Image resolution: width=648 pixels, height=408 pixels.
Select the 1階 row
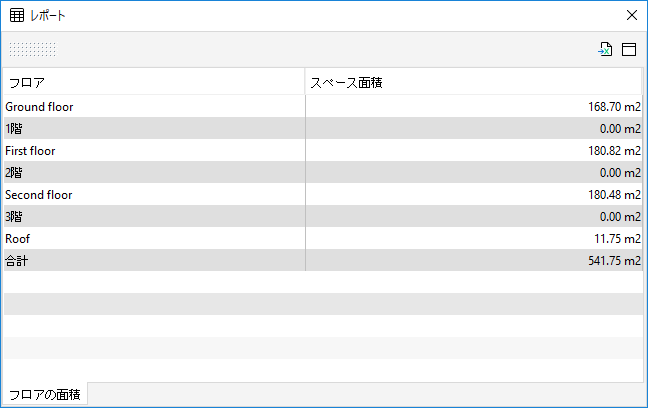323,128
